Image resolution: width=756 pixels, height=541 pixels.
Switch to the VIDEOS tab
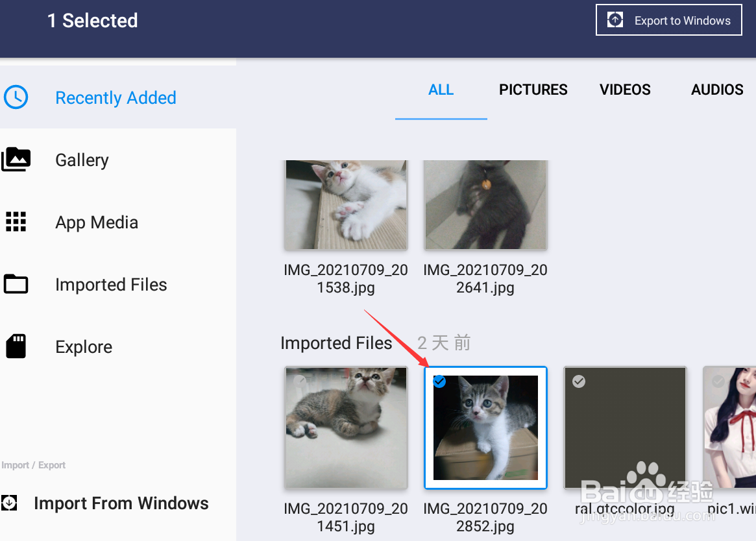click(625, 90)
